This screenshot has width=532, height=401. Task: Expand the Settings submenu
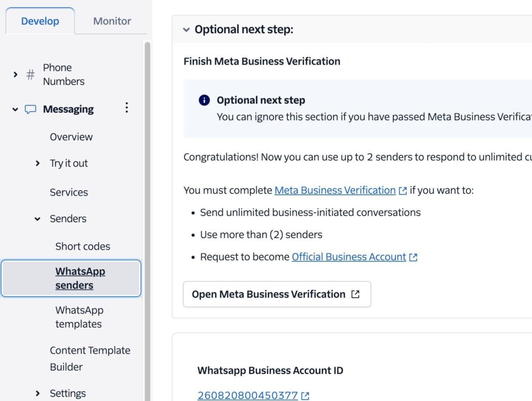pos(37,394)
